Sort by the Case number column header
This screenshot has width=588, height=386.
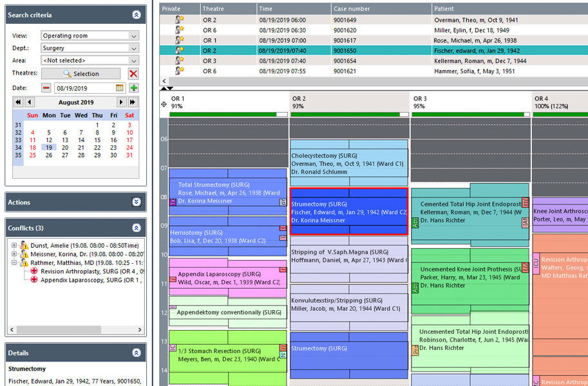381,9
